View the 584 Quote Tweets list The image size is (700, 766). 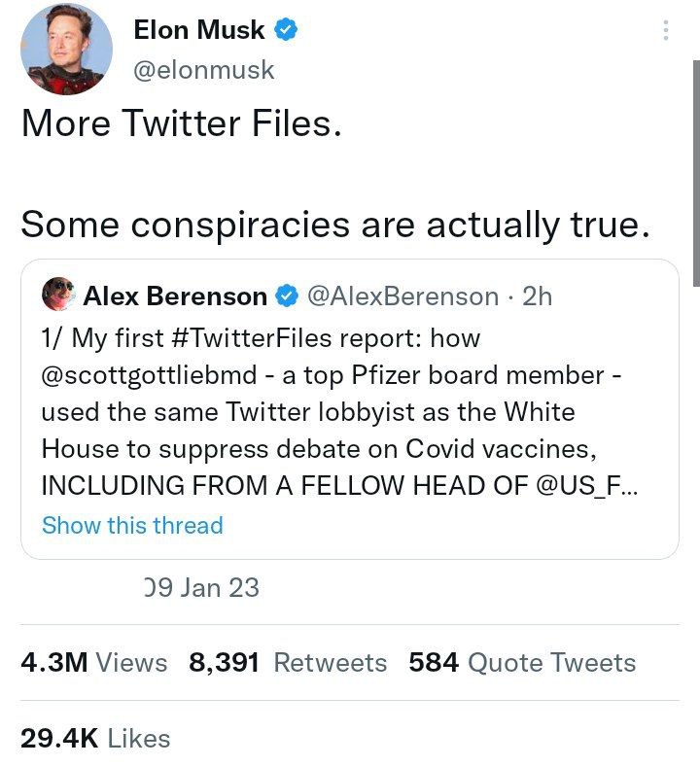pyautogui.click(x=522, y=663)
